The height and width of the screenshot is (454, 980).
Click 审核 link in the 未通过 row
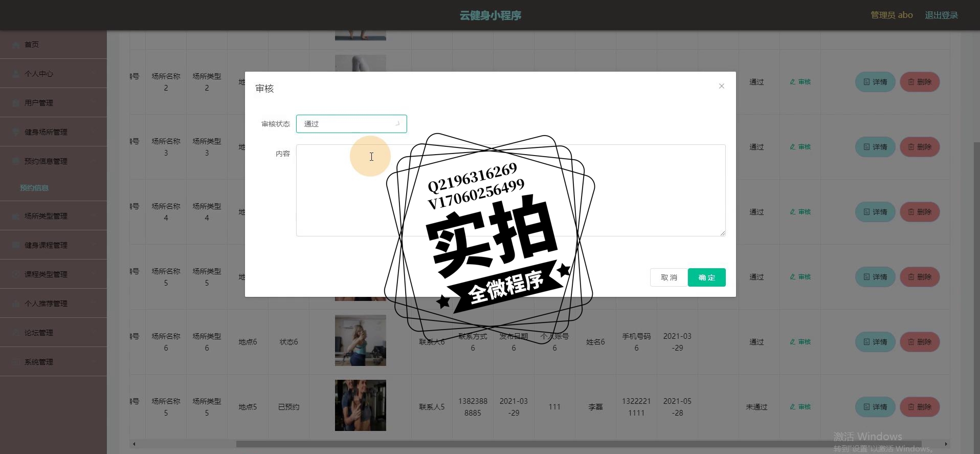(x=800, y=407)
